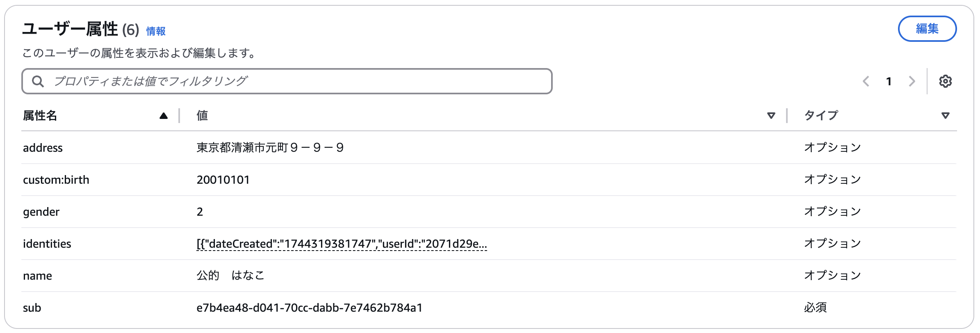Select page number 1 in pagination
Image resolution: width=980 pixels, height=333 pixels.
[889, 81]
